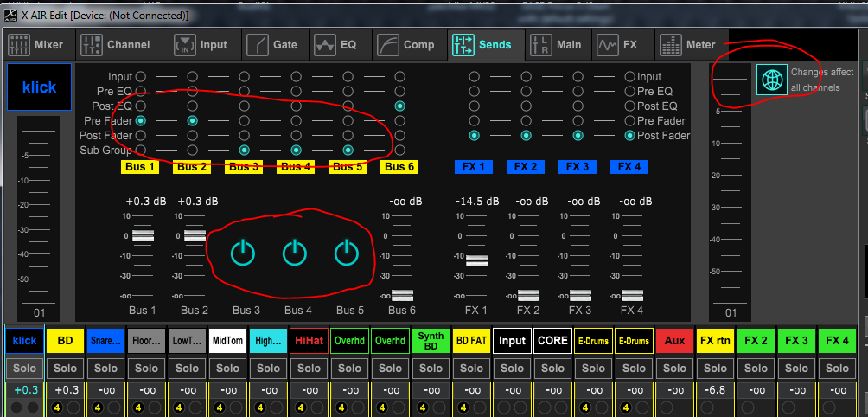Click the +0.3 dB value above Bus 1
The width and height of the screenshot is (868, 417).
145,202
